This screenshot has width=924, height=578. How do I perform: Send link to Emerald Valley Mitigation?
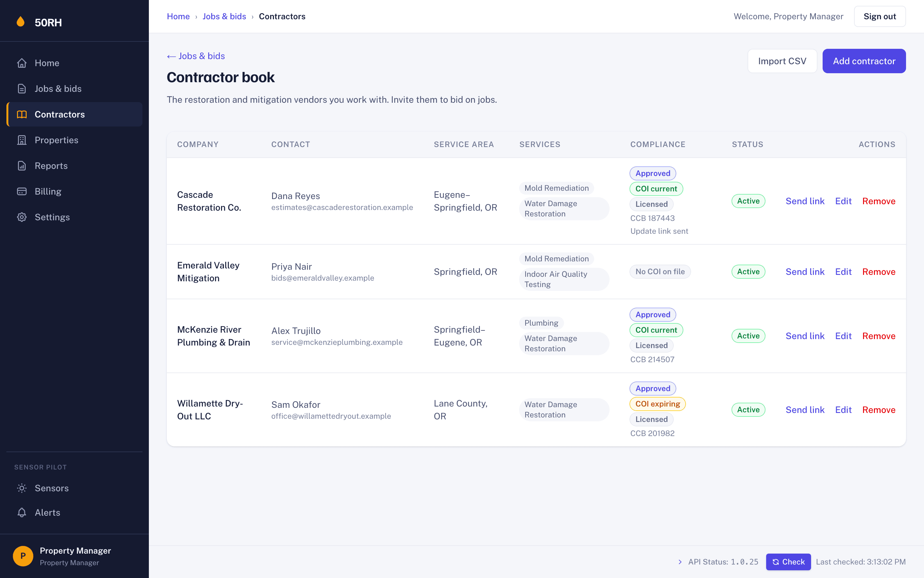pyautogui.click(x=805, y=272)
